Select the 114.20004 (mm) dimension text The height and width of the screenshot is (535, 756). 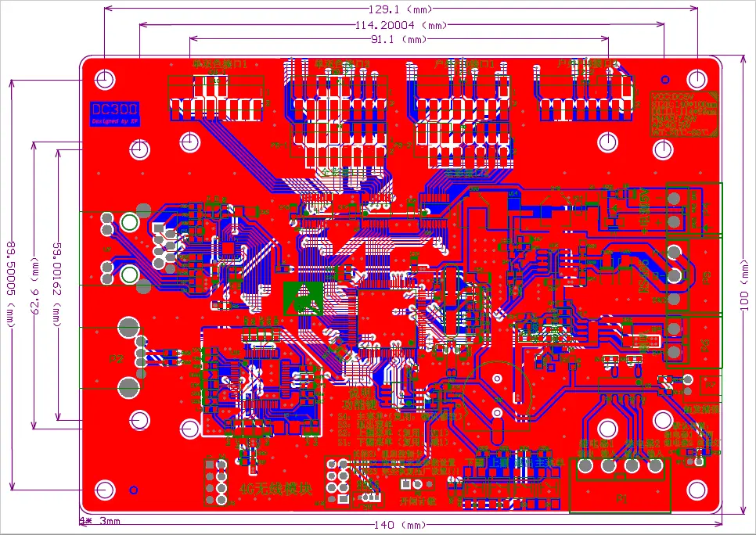tap(400, 24)
